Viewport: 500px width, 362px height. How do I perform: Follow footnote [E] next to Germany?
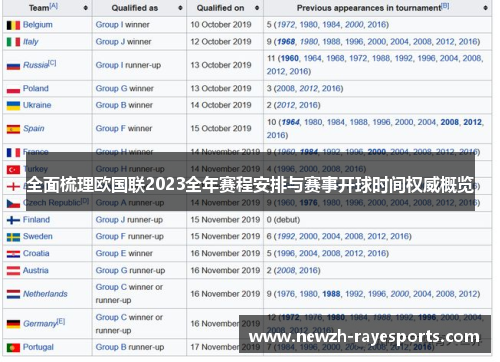61,321
